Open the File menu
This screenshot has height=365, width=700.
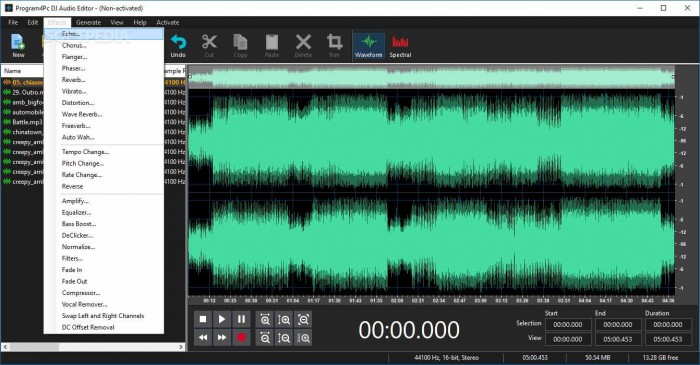click(x=13, y=22)
